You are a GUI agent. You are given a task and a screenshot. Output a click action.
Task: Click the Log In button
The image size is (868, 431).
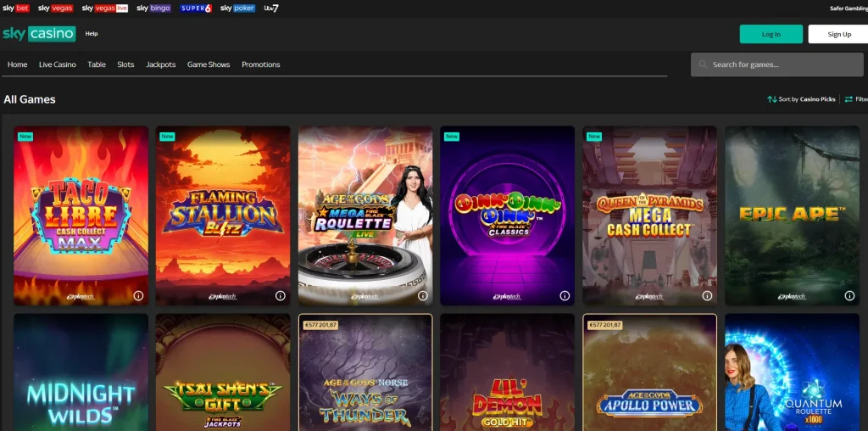tap(771, 34)
